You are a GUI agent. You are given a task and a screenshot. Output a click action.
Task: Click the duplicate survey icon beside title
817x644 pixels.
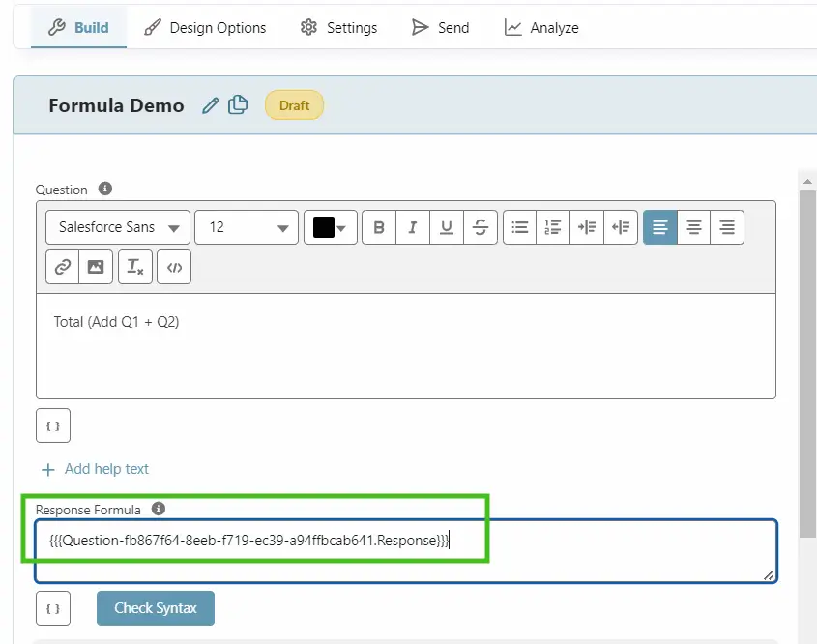click(x=238, y=105)
